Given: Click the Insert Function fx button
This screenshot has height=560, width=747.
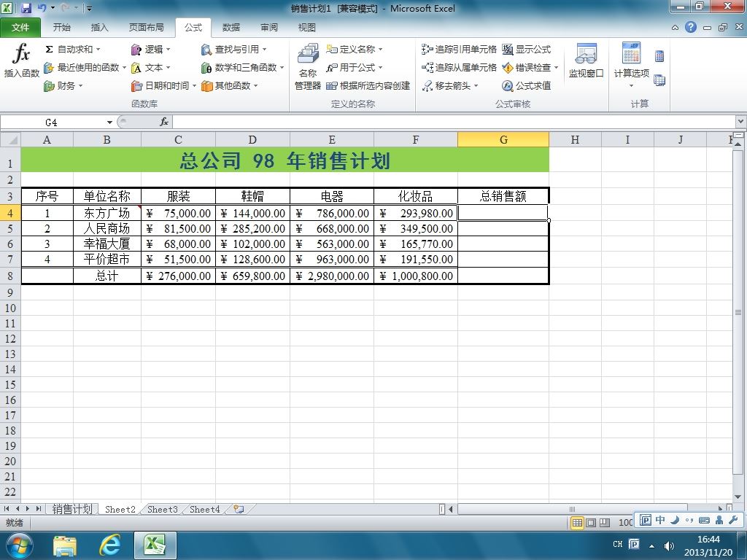Looking at the screenshot, I should pos(21,60).
